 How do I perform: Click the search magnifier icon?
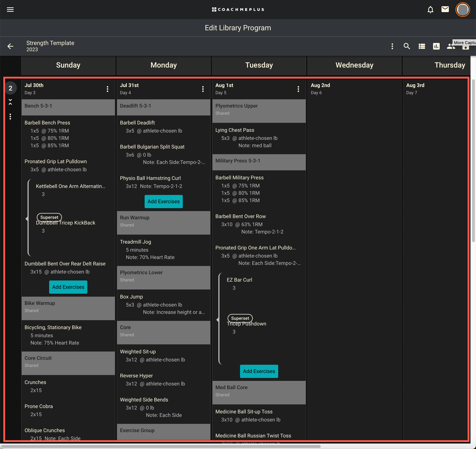coord(407,46)
